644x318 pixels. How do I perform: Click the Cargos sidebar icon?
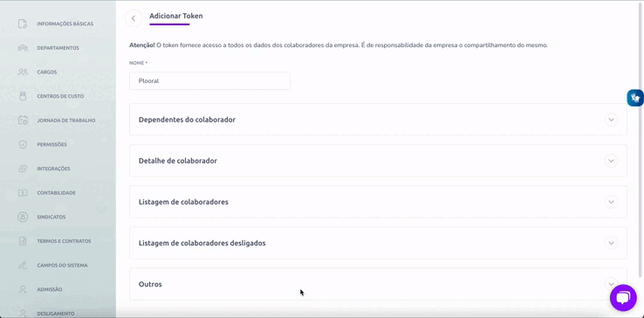(23, 72)
